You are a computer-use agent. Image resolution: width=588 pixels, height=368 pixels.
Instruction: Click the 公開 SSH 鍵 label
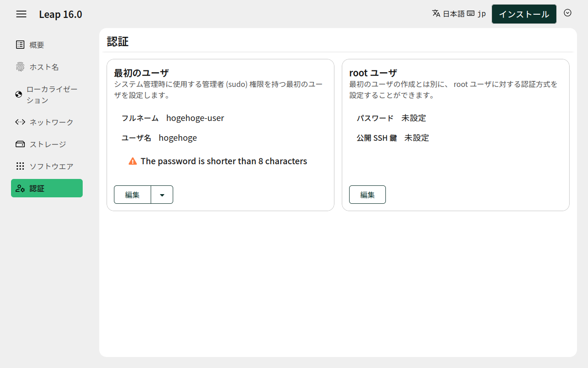377,138
